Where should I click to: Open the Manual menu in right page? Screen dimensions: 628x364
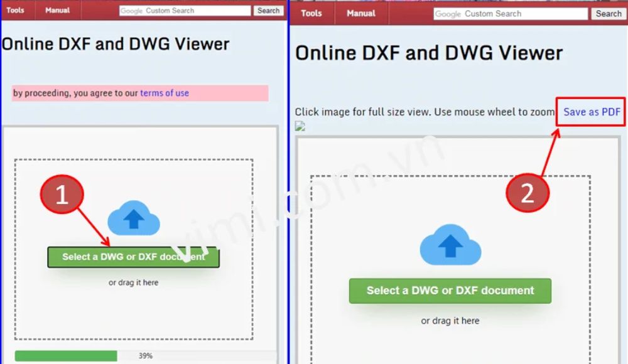coord(361,13)
